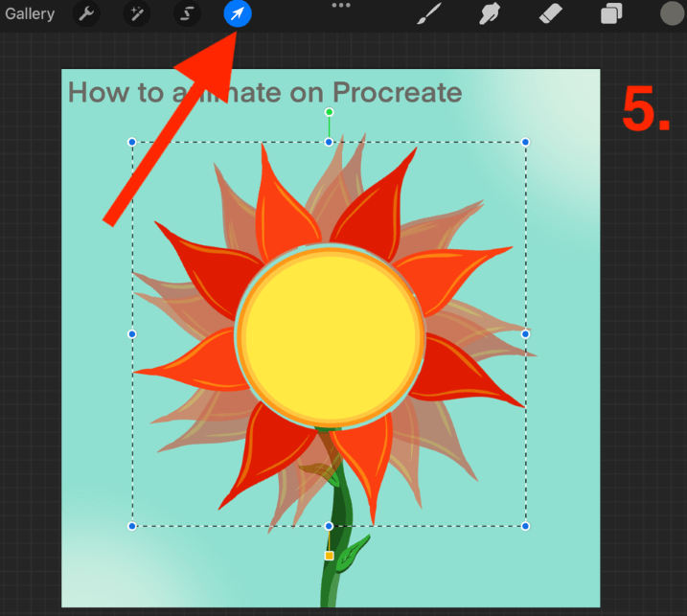Click the top-left transform corner handle
This screenshot has width=687, height=616.
132,142
